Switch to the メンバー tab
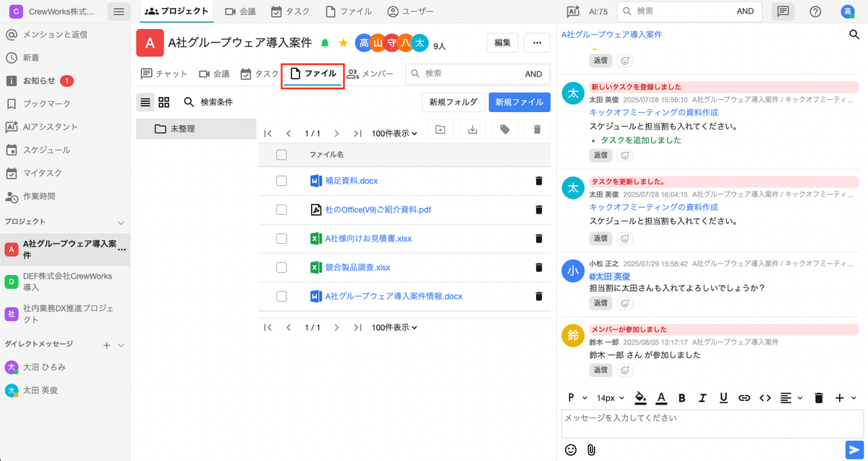Viewport: 868px width, 461px height. (370, 74)
